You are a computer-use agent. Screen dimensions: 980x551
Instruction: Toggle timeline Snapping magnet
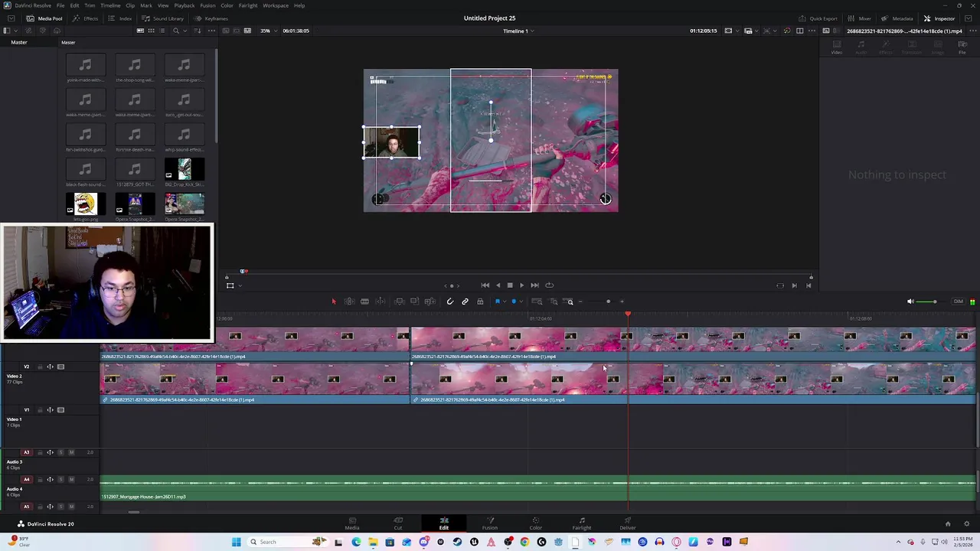tap(450, 302)
